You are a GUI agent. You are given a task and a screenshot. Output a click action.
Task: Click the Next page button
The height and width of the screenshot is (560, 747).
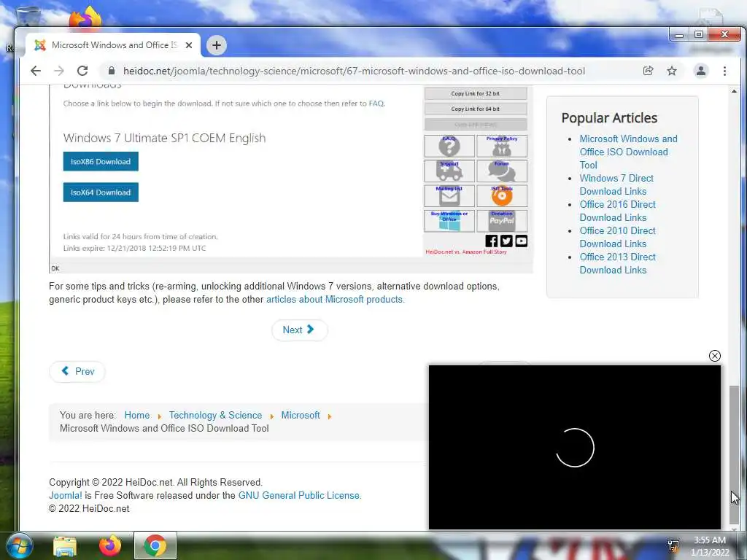click(299, 330)
